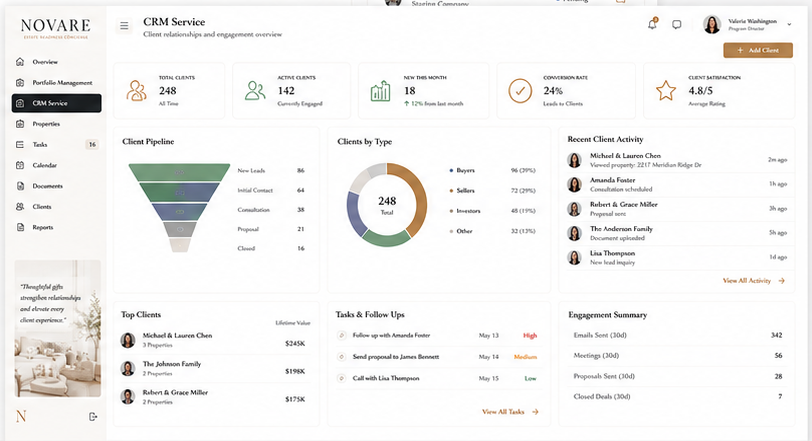Click the Other legend dot

tap(451, 231)
